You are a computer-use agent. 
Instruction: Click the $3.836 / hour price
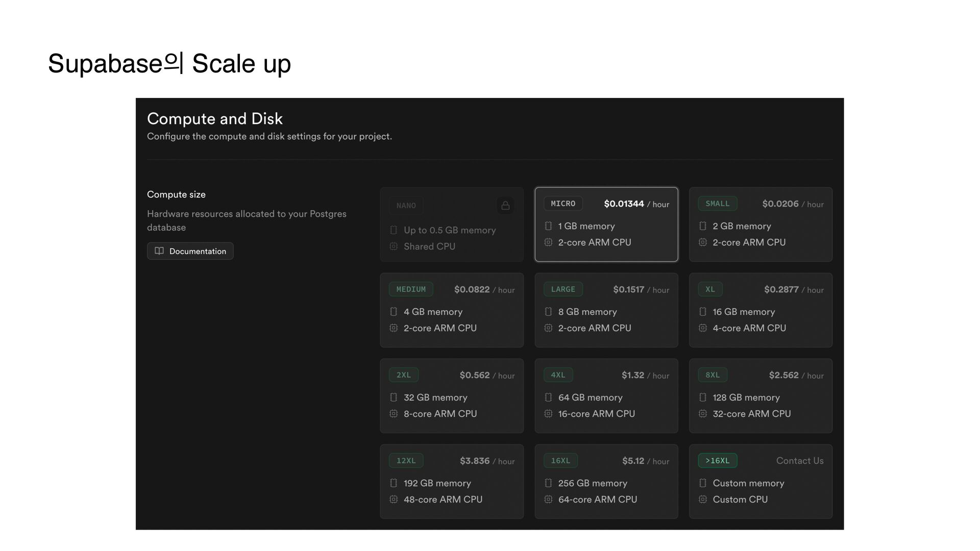(487, 461)
